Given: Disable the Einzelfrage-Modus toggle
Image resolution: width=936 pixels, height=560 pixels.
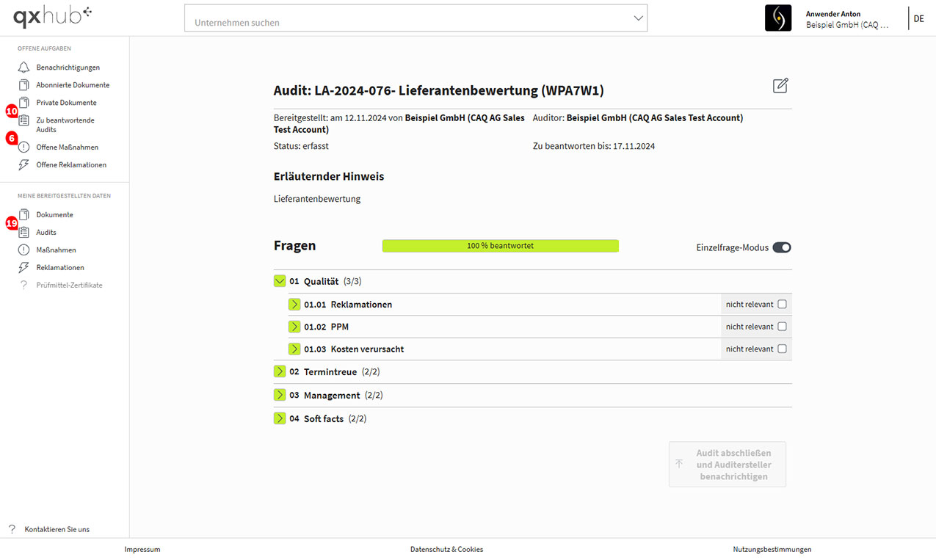Looking at the screenshot, I should coord(781,248).
